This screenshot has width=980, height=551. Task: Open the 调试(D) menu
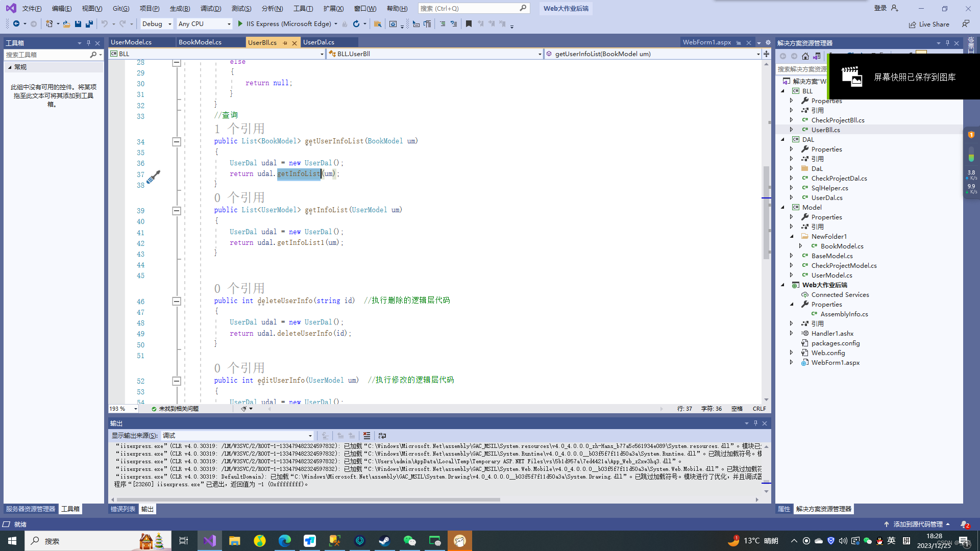click(x=210, y=8)
